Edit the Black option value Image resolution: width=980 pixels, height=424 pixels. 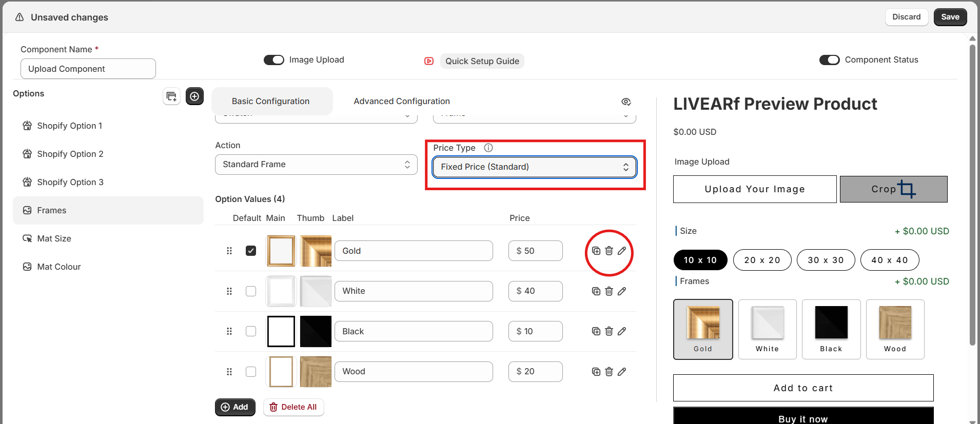click(622, 331)
